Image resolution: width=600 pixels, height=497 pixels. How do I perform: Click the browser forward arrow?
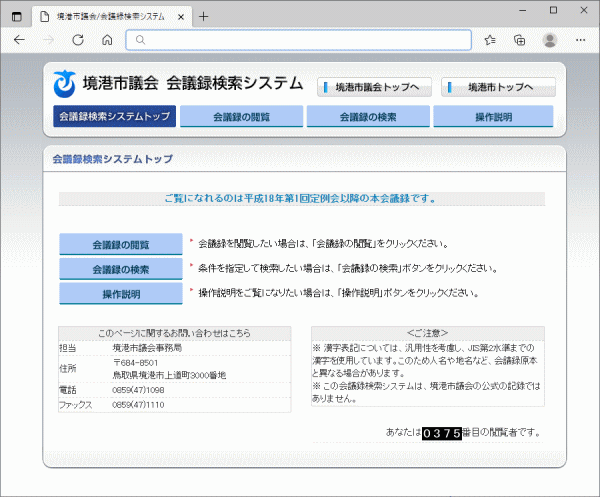point(49,40)
